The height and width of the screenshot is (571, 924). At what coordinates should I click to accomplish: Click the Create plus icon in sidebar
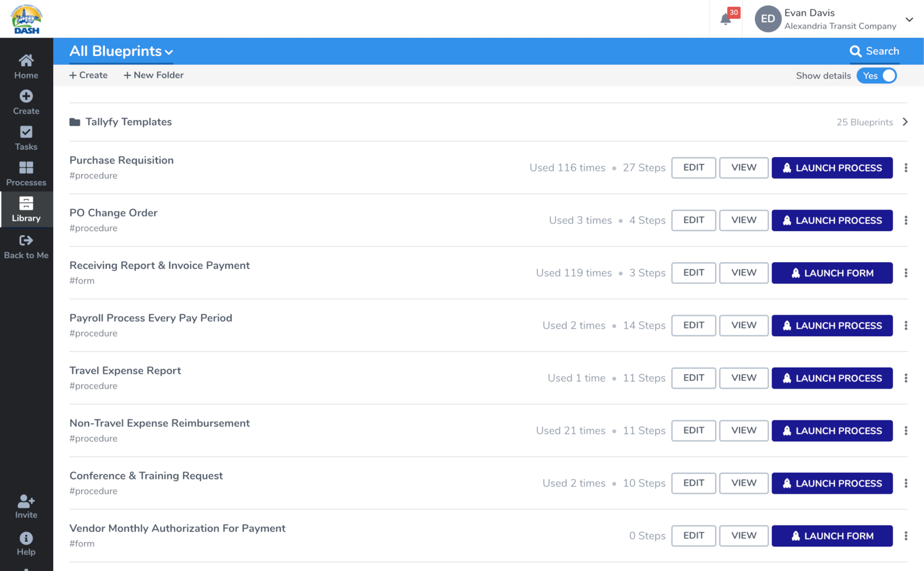point(26,96)
